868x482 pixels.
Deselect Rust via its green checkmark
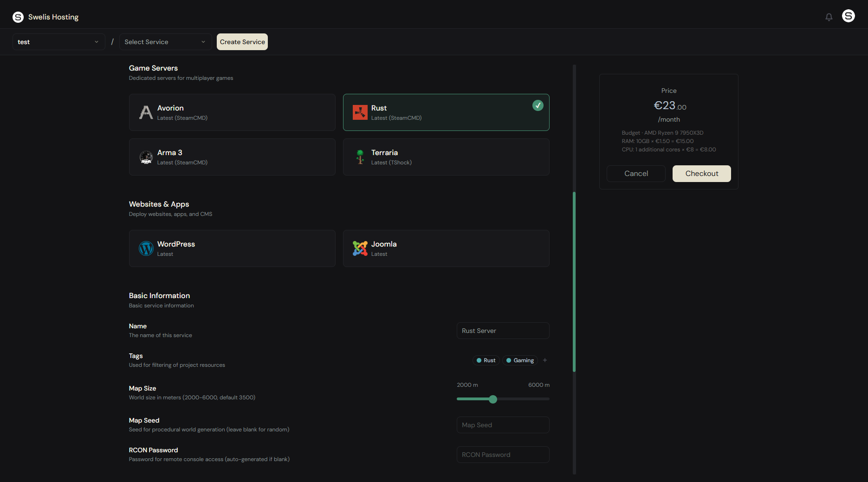pyautogui.click(x=538, y=105)
